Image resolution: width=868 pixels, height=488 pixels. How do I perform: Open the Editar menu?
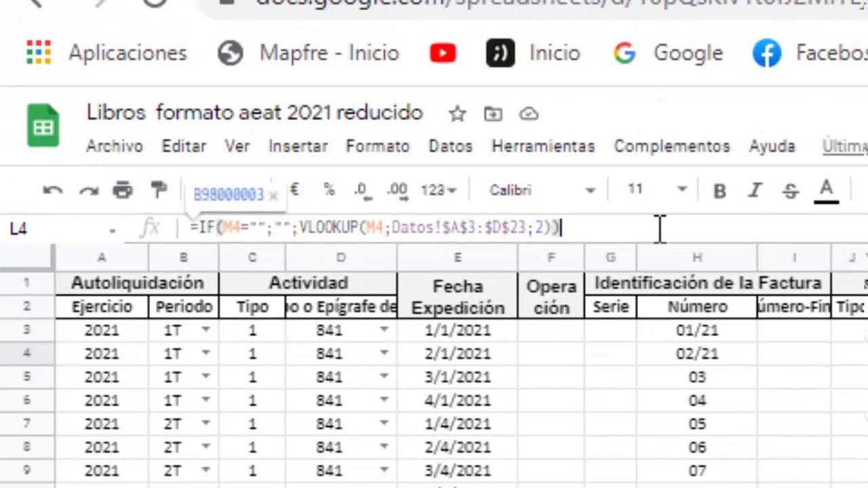(183, 146)
